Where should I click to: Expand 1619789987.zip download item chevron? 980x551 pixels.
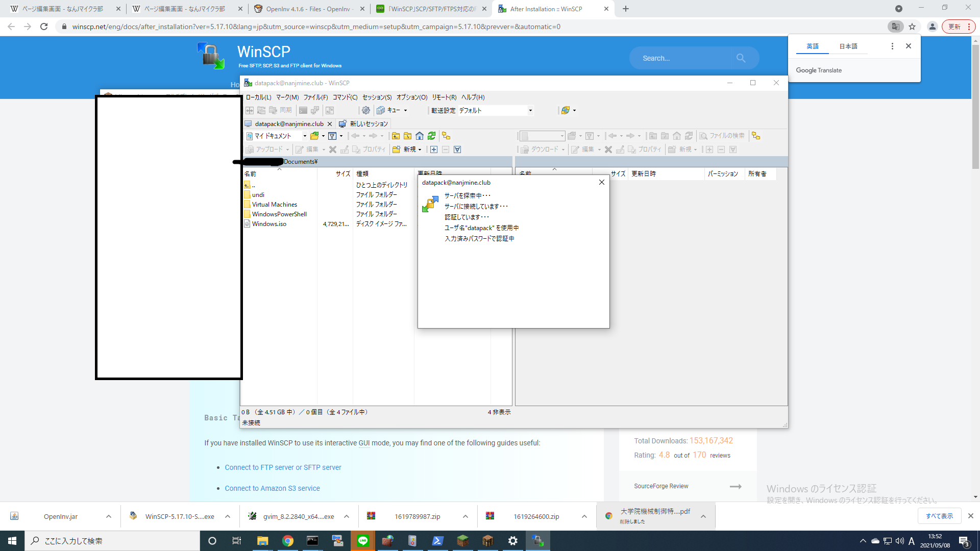click(x=465, y=516)
